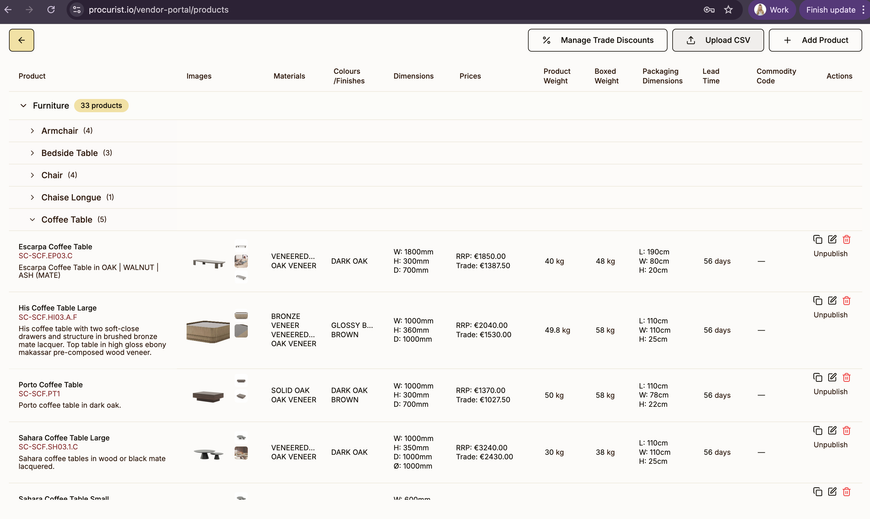The height and width of the screenshot is (519, 870).
Task: Delete the Escarpa Coffee Table product
Action: point(846,239)
